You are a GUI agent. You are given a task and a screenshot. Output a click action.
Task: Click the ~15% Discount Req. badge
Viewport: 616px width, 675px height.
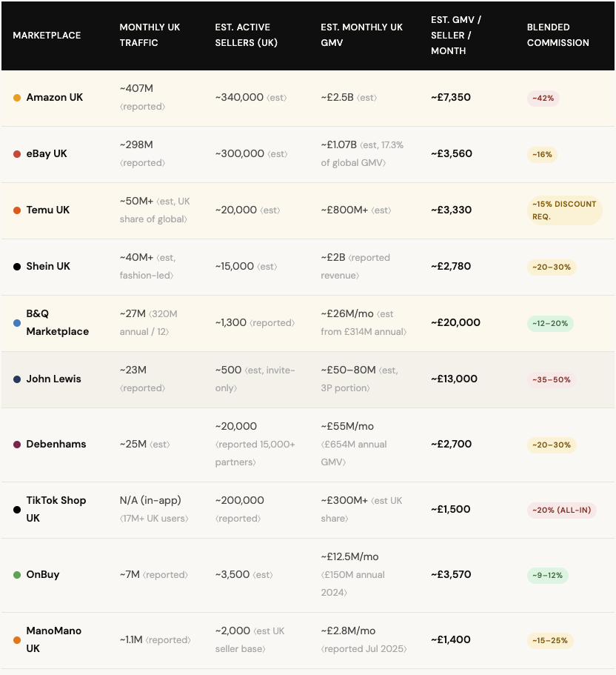[x=563, y=210]
